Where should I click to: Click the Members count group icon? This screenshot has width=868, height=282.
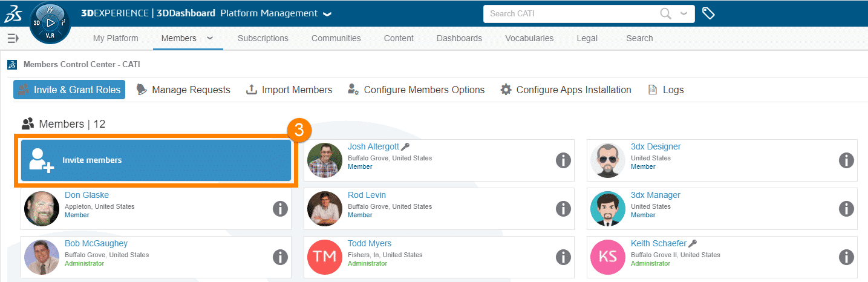[28, 124]
